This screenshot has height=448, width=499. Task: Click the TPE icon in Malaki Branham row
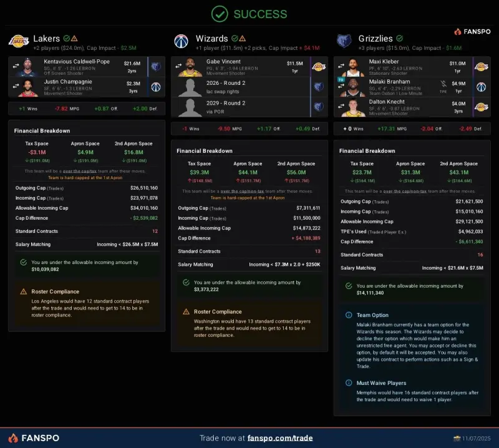tap(443, 86)
